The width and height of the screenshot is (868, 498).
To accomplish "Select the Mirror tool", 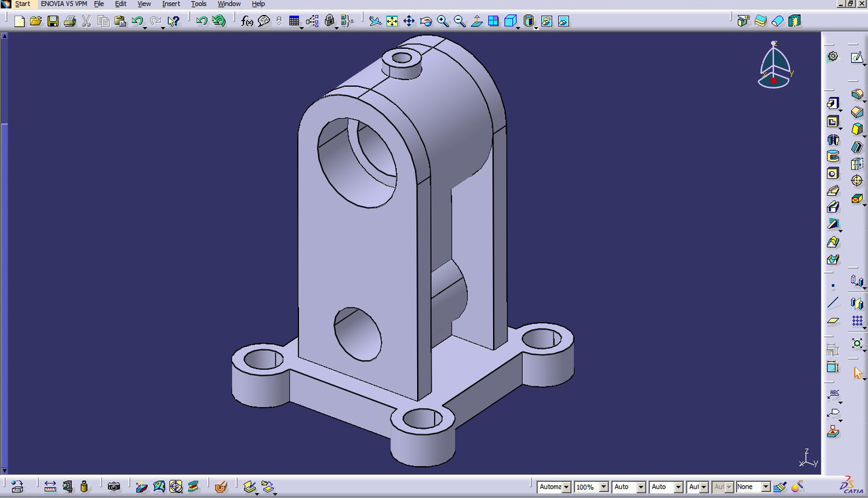I will pos(857,304).
